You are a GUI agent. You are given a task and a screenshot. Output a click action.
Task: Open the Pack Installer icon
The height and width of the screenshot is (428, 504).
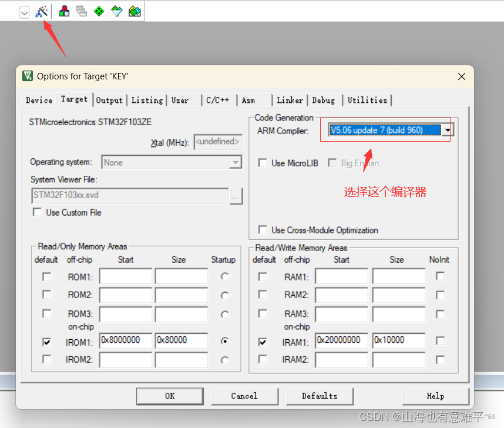click(x=135, y=12)
